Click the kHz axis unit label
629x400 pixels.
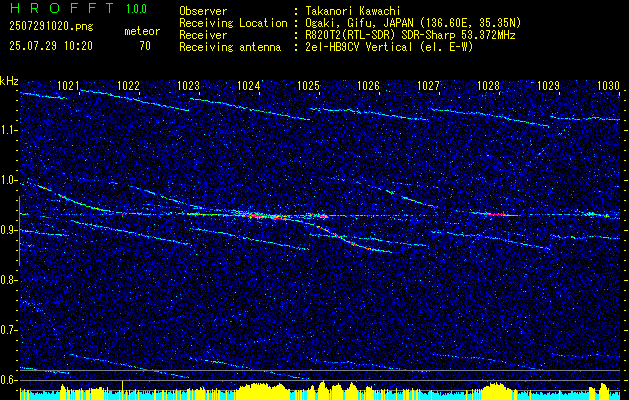(9, 81)
